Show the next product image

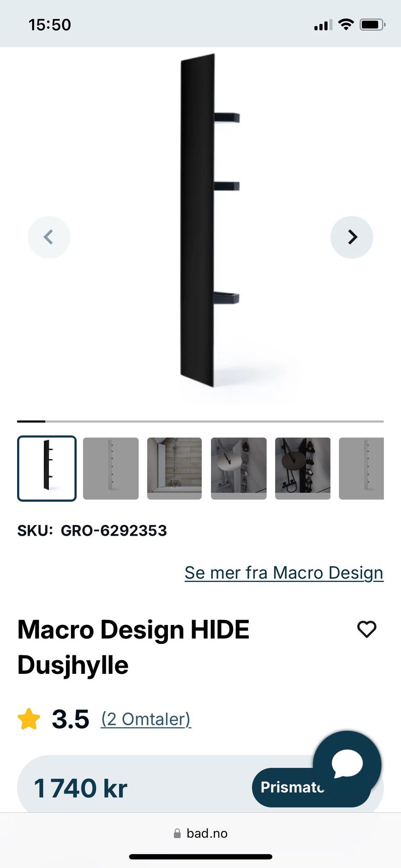pyautogui.click(x=352, y=237)
